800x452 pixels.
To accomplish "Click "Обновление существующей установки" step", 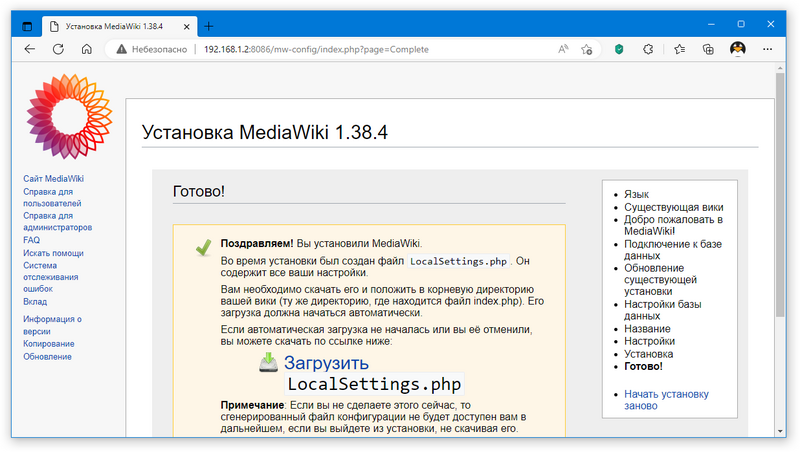I will click(660, 280).
